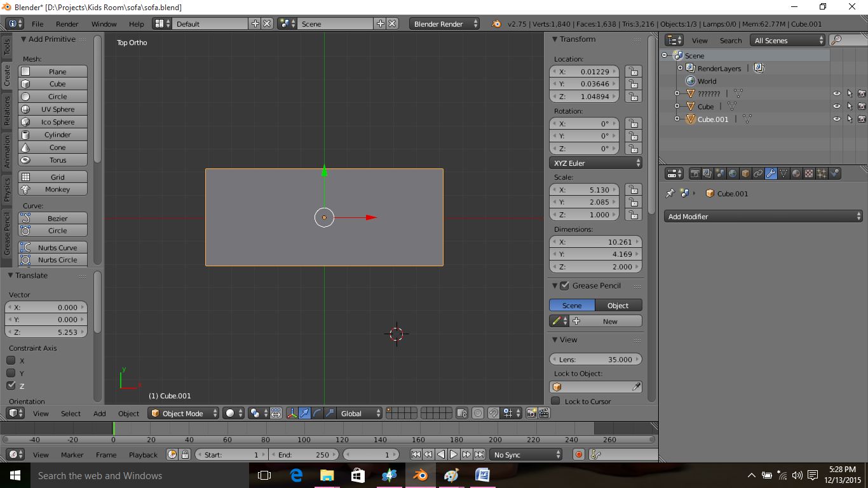Enable the X constraint axis checkbox
The width and height of the screenshot is (868, 488).
(11, 360)
